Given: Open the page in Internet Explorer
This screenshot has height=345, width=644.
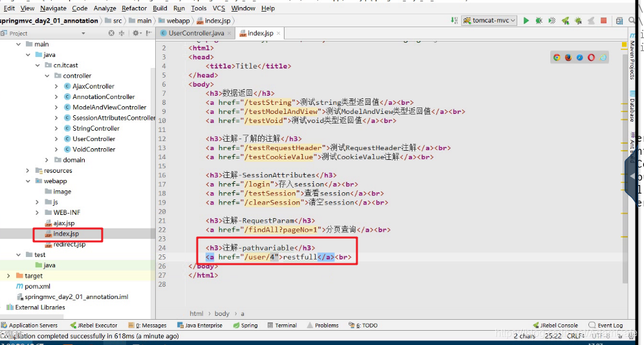Looking at the screenshot, I should tap(603, 58).
